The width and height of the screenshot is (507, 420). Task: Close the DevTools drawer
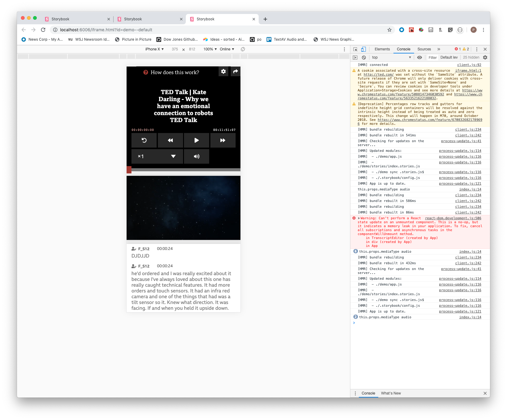tap(485, 393)
